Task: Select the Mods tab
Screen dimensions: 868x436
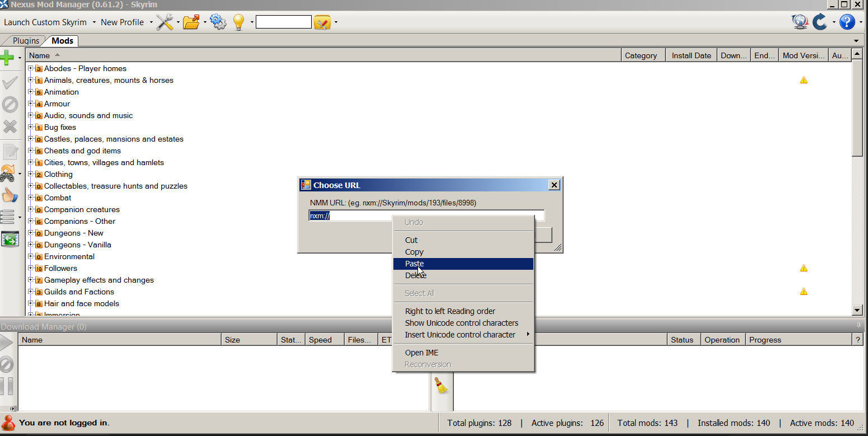Action: point(62,41)
